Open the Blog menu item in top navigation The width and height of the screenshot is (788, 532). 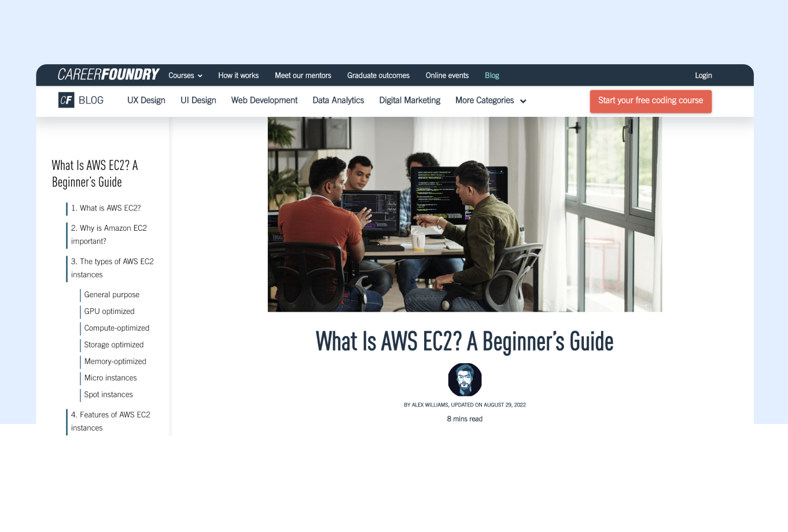coord(492,75)
